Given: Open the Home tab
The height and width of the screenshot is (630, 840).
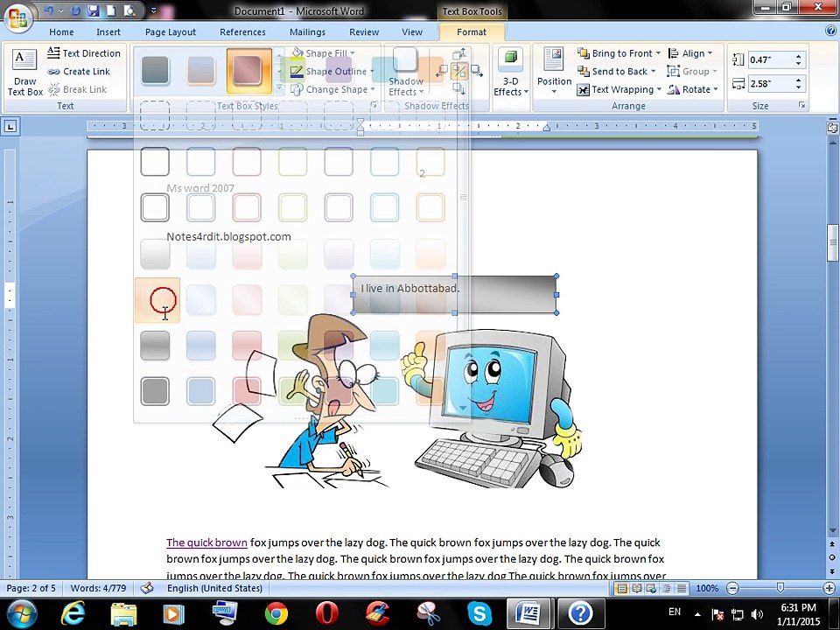Looking at the screenshot, I should [61, 32].
